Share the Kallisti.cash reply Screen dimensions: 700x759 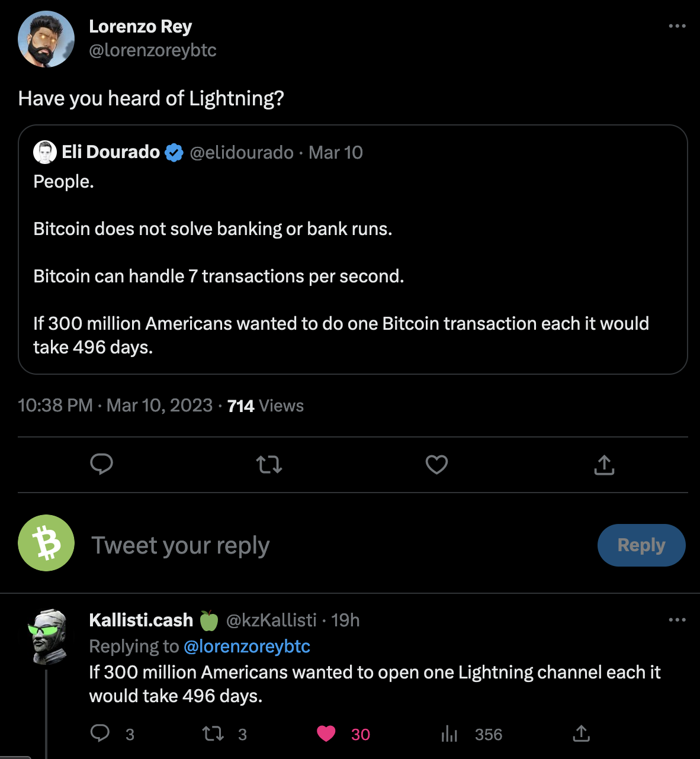[x=582, y=734]
